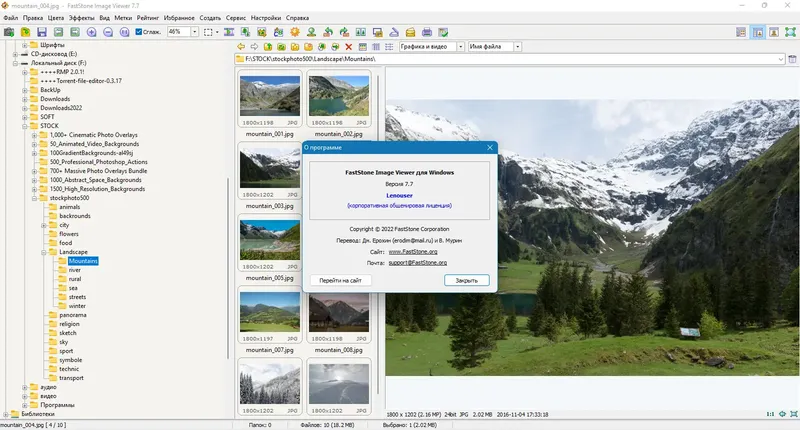Open Settings icon with green checkmark
Image resolution: width=800 pixels, height=430 pixels.
click(x=443, y=32)
